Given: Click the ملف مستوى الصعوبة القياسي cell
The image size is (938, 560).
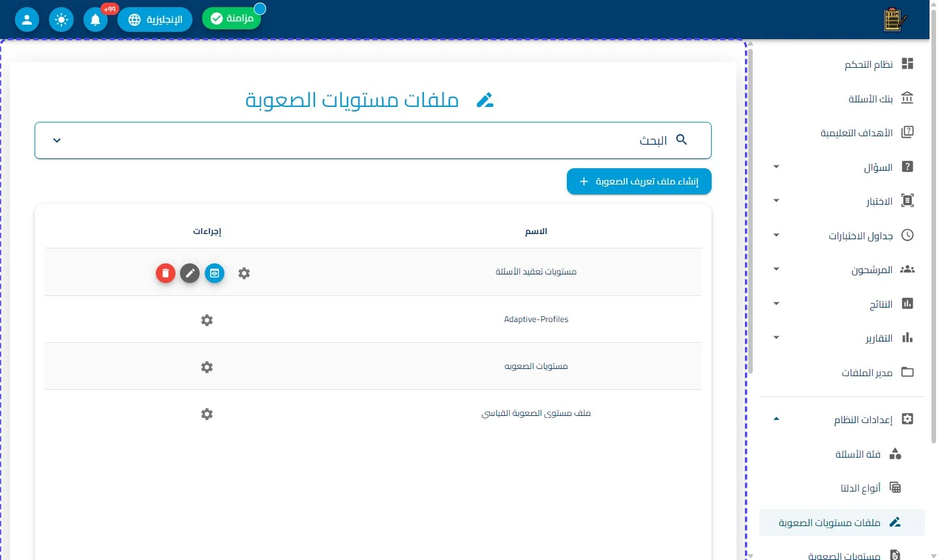Looking at the screenshot, I should tap(536, 413).
